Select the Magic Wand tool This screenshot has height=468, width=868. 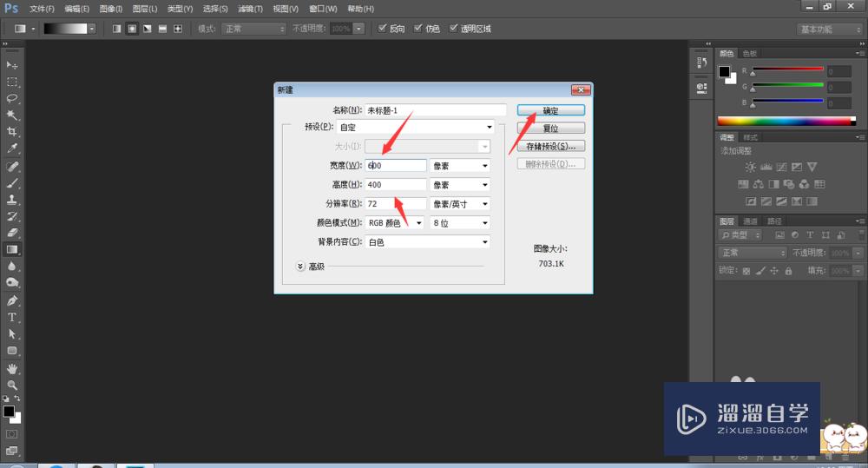click(x=11, y=115)
